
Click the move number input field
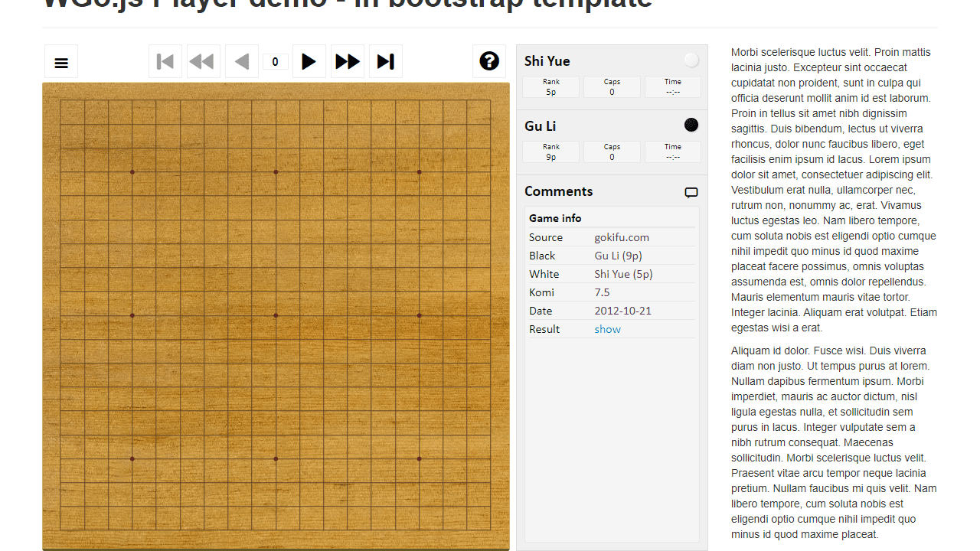click(276, 62)
